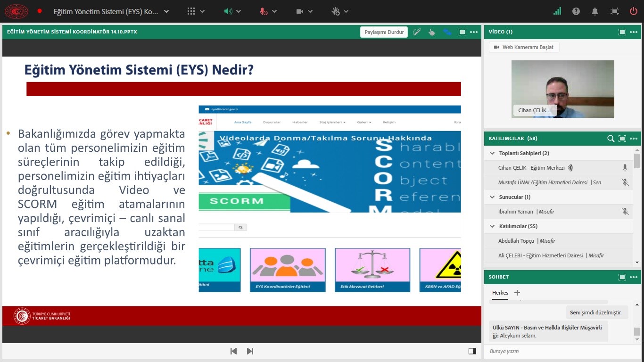Maximize the Video pod
The height and width of the screenshot is (362, 644).
(622, 32)
